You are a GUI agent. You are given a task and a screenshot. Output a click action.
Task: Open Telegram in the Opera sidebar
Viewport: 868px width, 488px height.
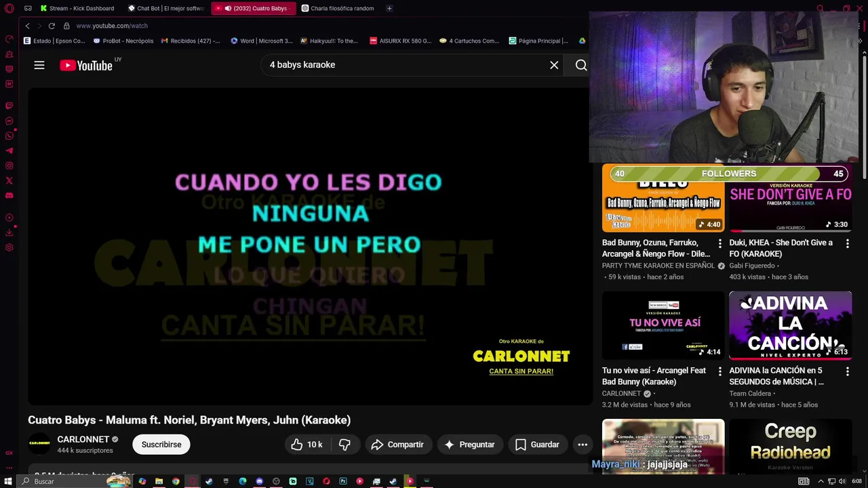coord(9,151)
